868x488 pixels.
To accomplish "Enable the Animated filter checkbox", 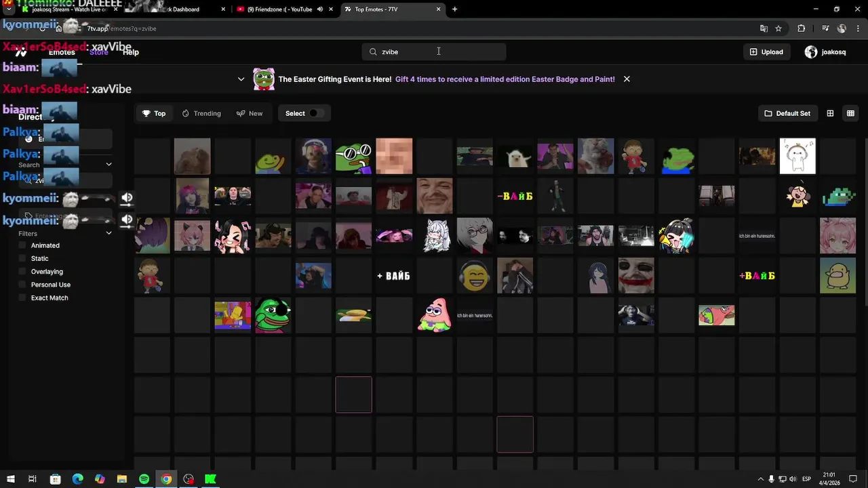I will (22, 245).
